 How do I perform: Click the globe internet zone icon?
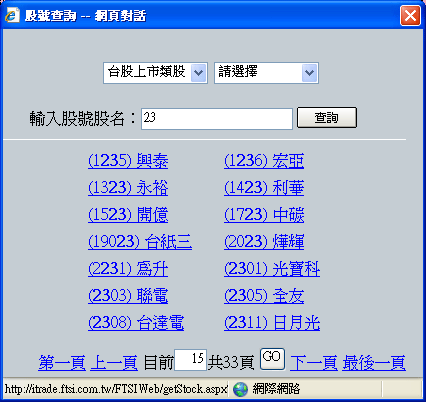[x=240, y=389]
